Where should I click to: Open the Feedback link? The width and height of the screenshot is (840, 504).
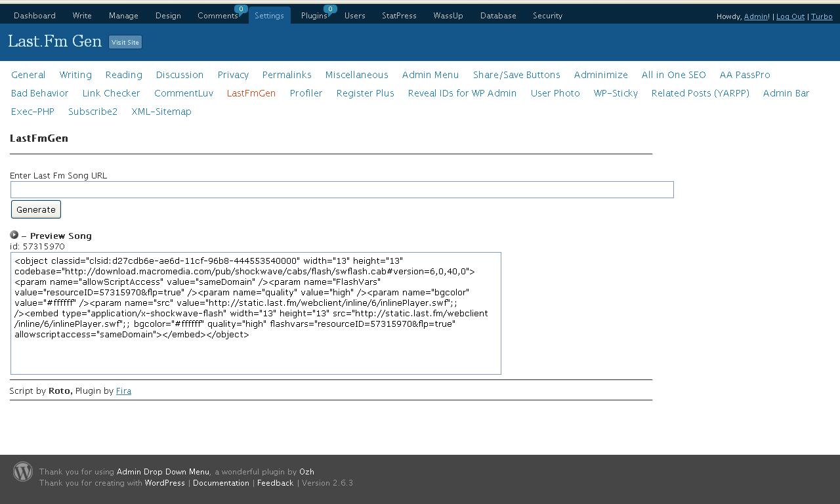[275, 483]
